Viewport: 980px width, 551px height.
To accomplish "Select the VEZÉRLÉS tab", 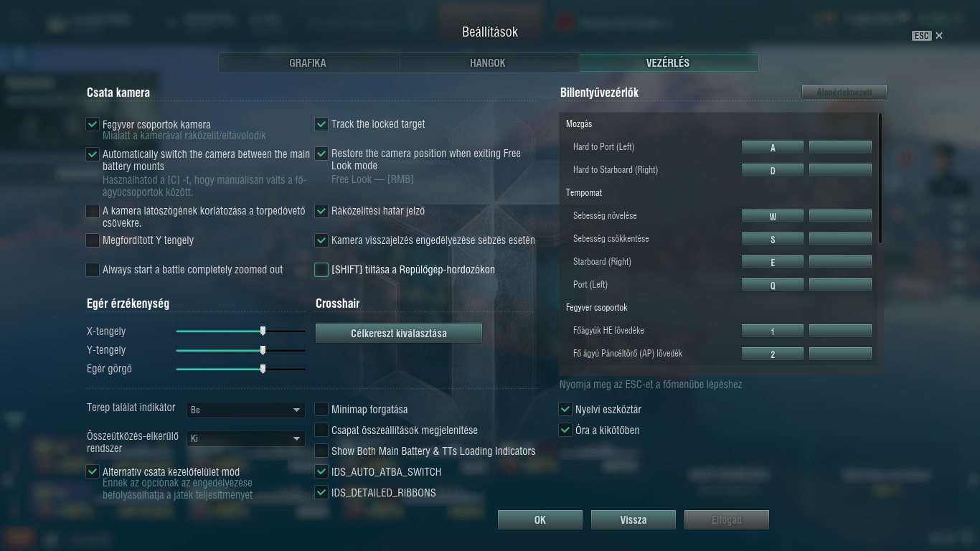I will 668,63.
